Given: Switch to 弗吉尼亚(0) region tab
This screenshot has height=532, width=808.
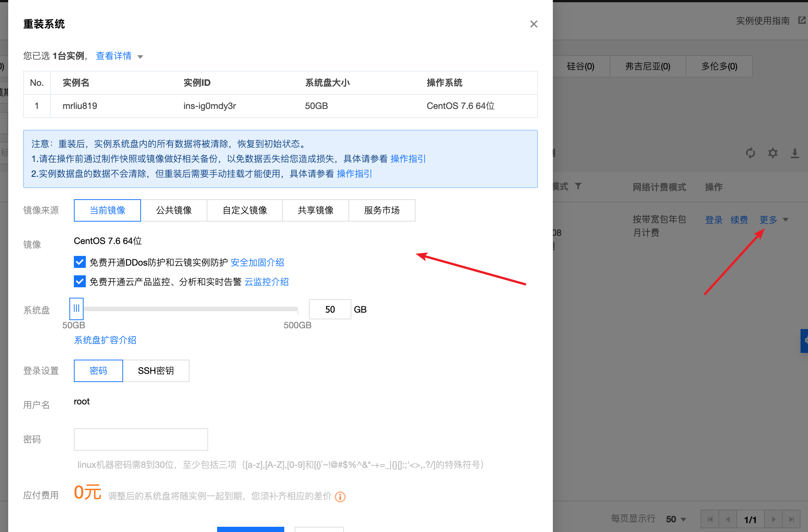Looking at the screenshot, I should (x=648, y=66).
